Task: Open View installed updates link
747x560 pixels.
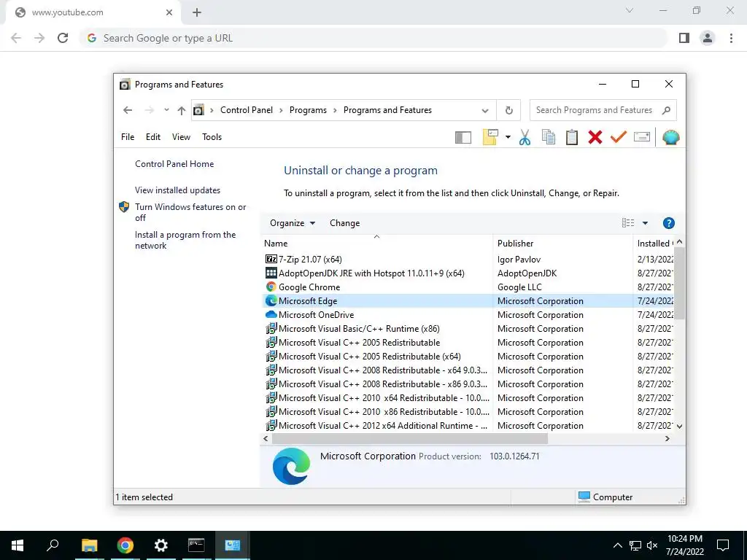Action: [178, 190]
